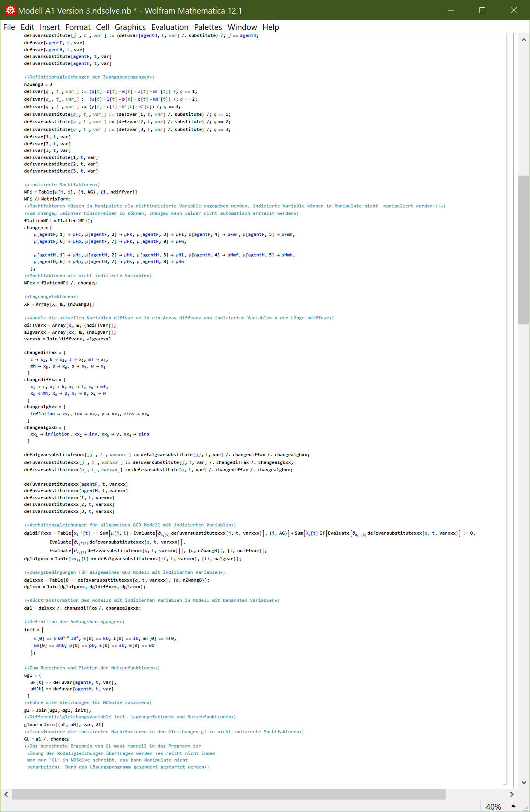Click the vertical scrollbar up arrow
The height and width of the screenshot is (812, 530).
[524, 40]
